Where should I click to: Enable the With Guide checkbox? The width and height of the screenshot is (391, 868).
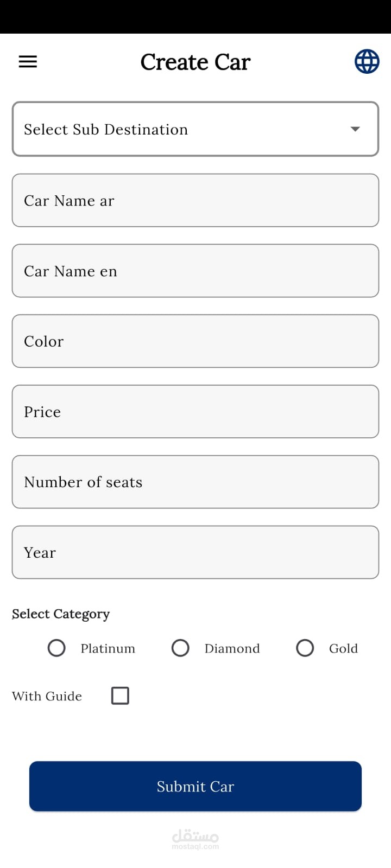click(x=120, y=695)
